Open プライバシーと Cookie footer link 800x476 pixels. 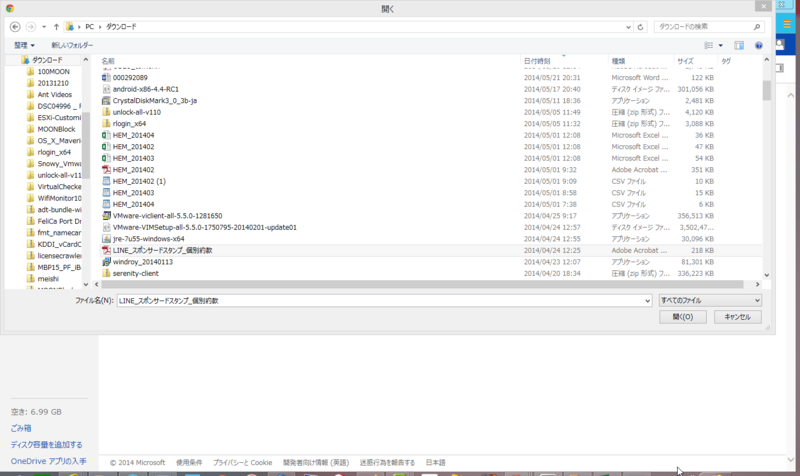point(242,462)
